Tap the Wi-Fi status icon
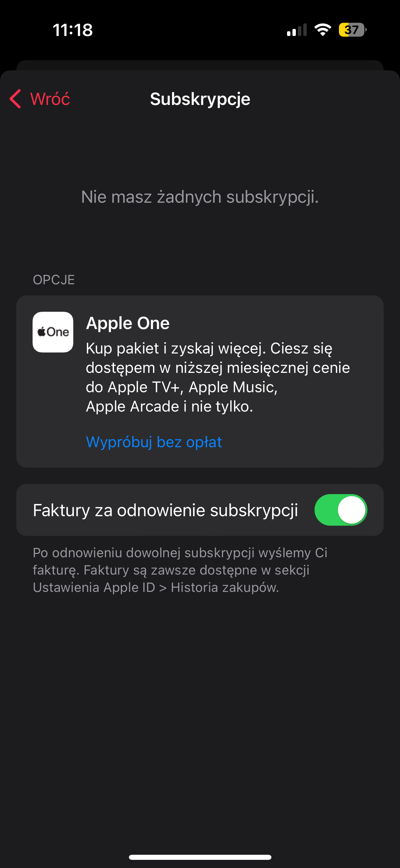 [x=322, y=30]
